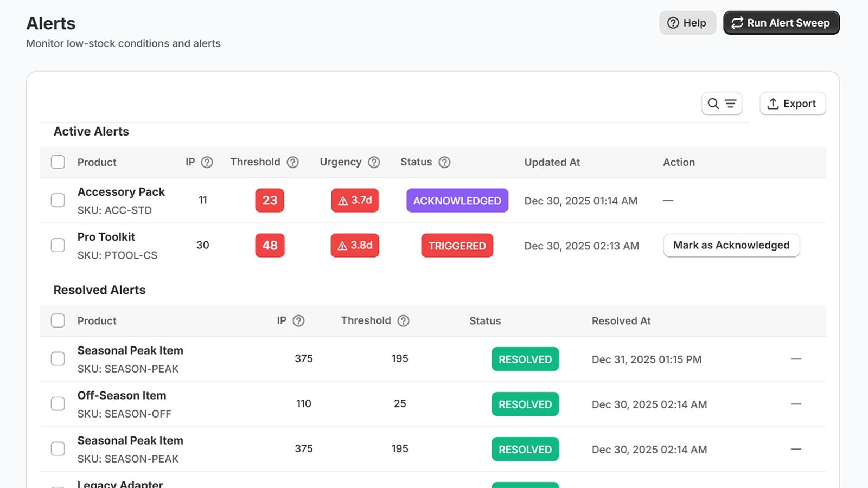The width and height of the screenshot is (868, 488).
Task: Open the Help button
Action: (x=687, y=23)
